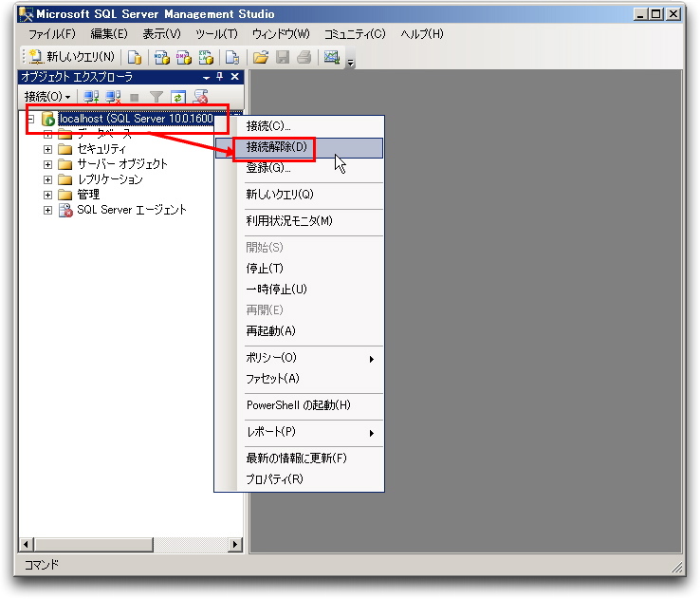Click the 管理 folder icon

pyautogui.click(x=65, y=195)
